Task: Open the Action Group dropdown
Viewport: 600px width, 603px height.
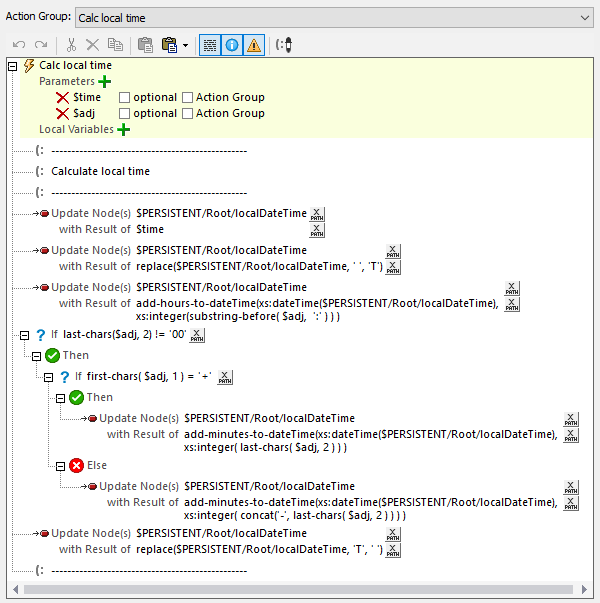Action: 584,17
